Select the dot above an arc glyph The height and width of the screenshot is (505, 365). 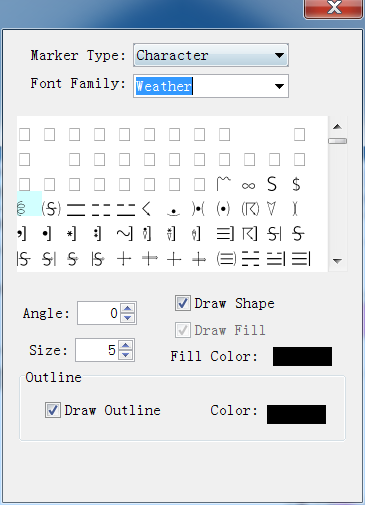(x=173, y=211)
